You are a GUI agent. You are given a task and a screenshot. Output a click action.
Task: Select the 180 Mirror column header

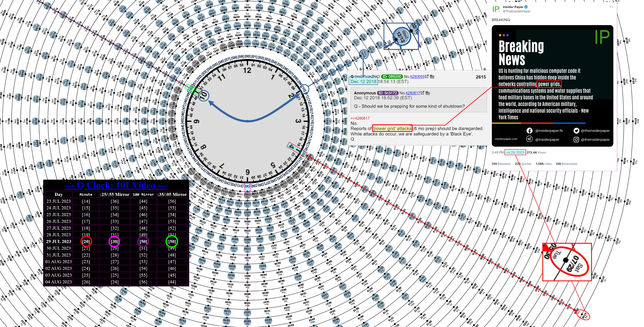pos(143,194)
